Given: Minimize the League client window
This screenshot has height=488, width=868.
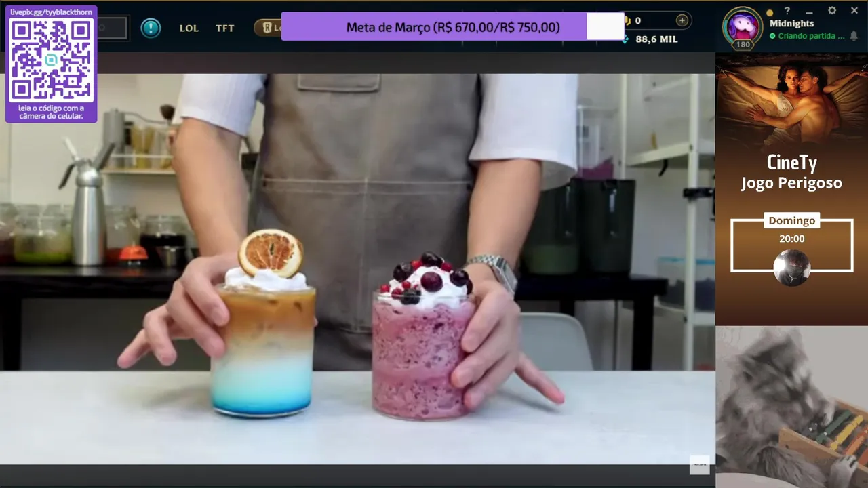Looking at the screenshot, I should tap(810, 11).
